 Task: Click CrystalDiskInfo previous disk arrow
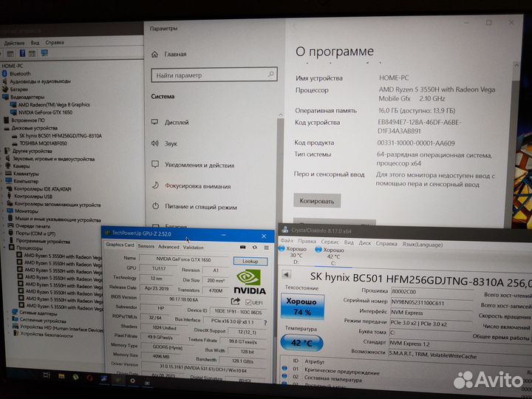(x=286, y=274)
